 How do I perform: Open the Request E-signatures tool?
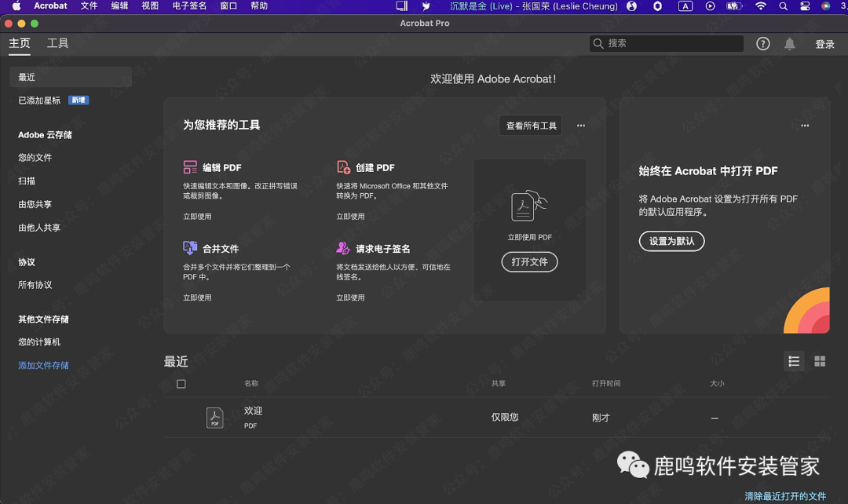[x=382, y=247]
